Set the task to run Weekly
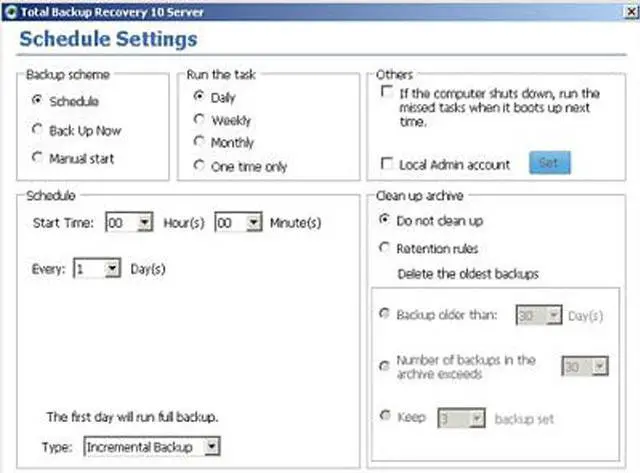 (x=199, y=120)
